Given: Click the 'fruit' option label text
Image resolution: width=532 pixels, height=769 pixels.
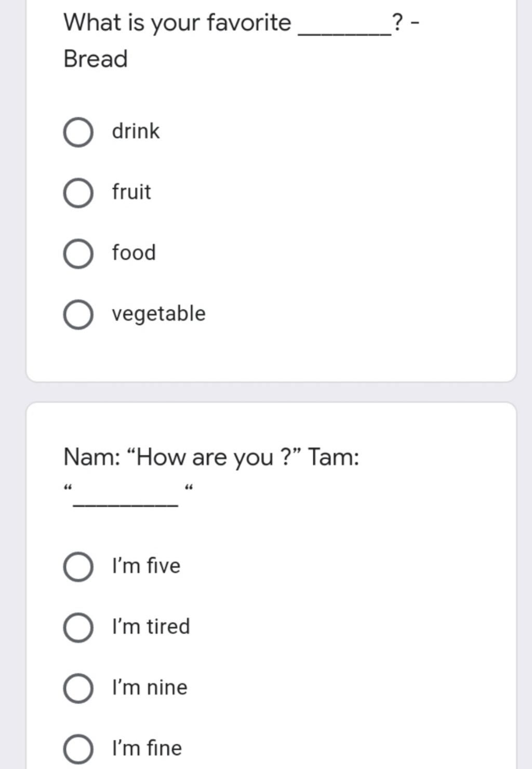Looking at the screenshot, I should [131, 192].
